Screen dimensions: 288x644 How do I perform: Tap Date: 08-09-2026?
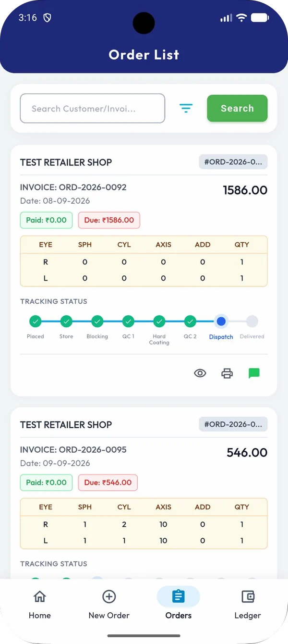[55, 201]
